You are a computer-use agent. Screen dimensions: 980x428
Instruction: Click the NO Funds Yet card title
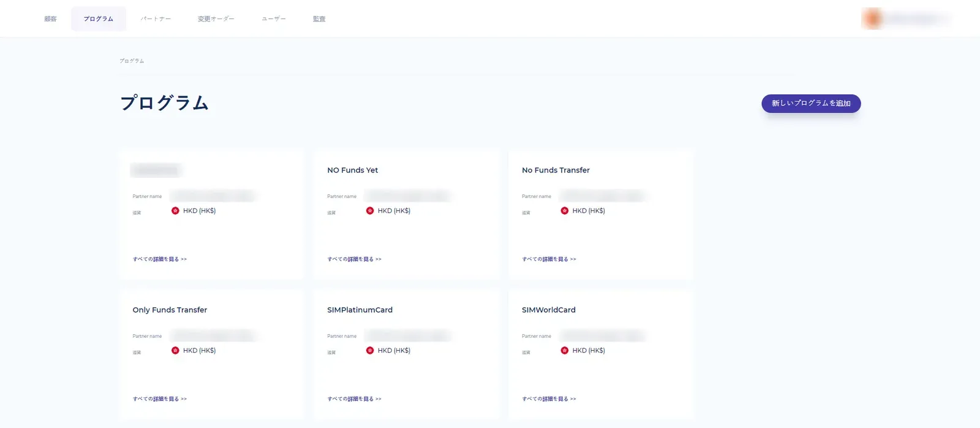(x=353, y=170)
